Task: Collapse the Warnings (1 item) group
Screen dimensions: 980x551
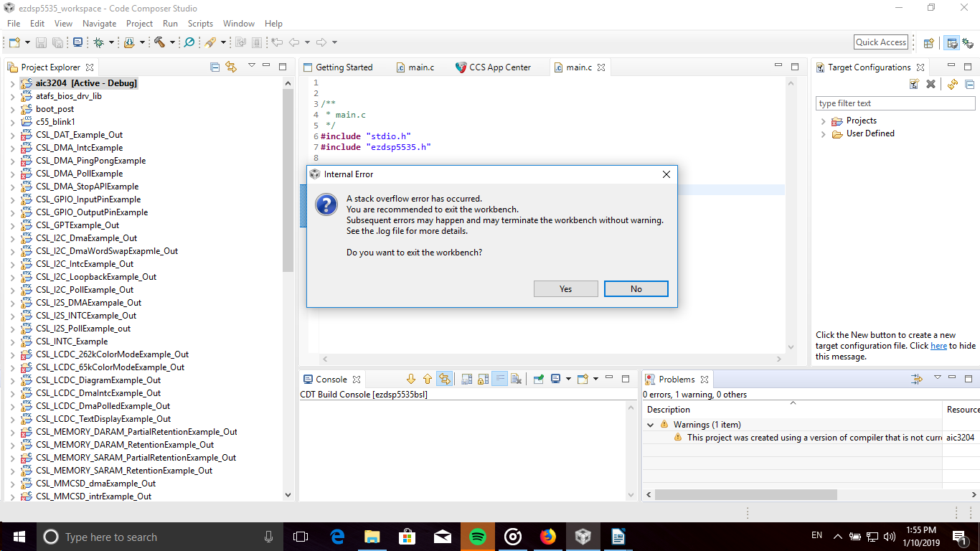Action: pos(651,425)
